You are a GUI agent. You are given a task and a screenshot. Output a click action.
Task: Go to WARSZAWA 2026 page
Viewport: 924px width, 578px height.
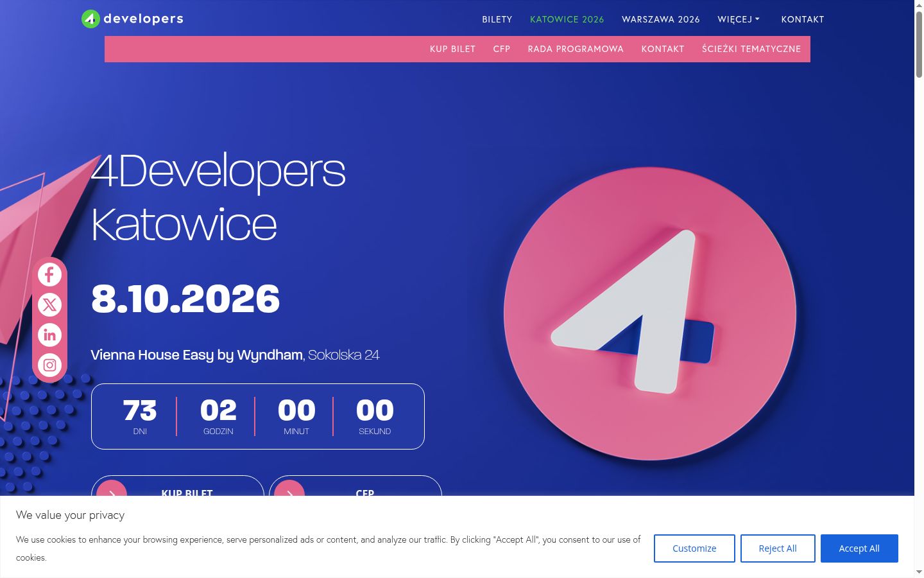(661, 19)
